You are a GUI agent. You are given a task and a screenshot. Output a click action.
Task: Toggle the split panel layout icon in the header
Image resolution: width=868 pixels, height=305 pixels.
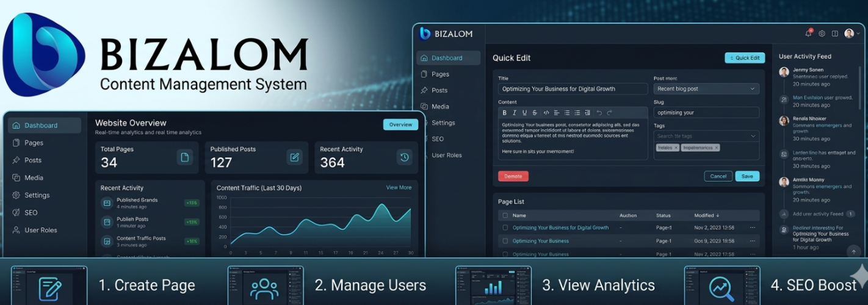point(835,34)
